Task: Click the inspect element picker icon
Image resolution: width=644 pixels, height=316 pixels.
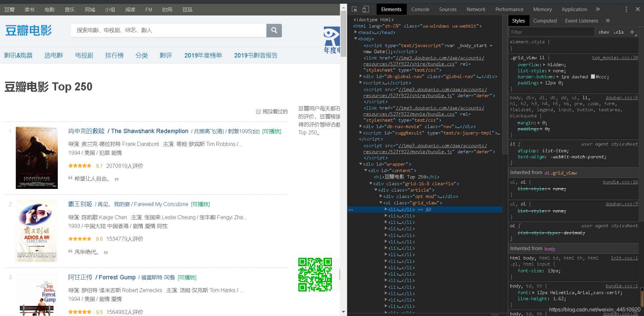Action: pyautogui.click(x=354, y=9)
